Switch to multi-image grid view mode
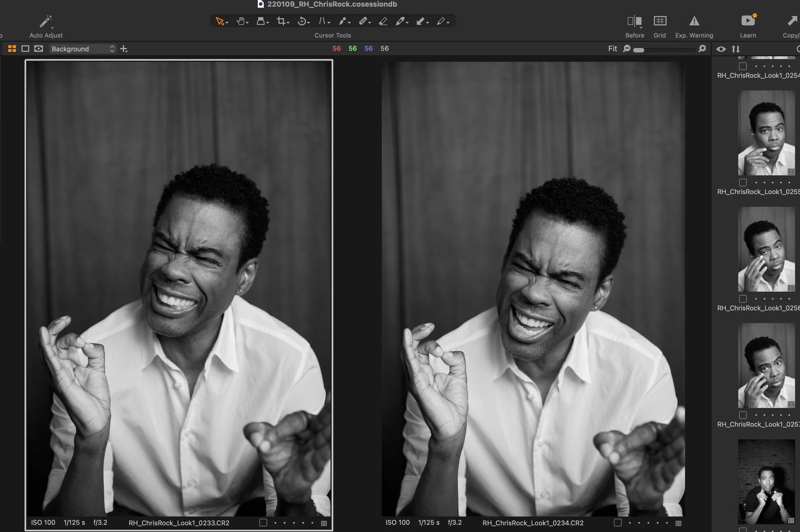The width and height of the screenshot is (800, 532). [x=12, y=49]
